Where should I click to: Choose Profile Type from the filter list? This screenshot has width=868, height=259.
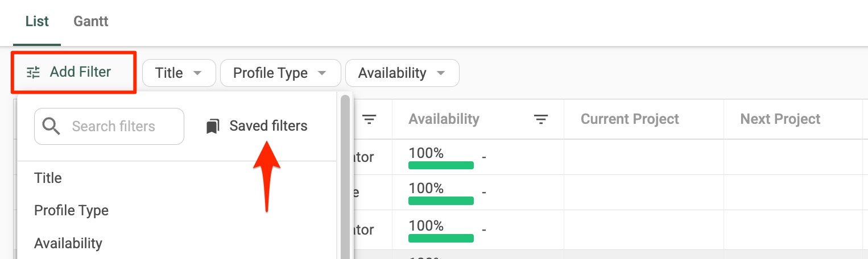71,210
